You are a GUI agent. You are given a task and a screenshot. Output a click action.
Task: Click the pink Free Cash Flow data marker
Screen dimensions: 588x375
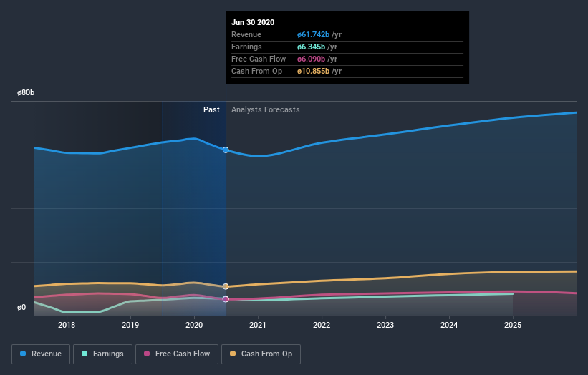point(226,299)
